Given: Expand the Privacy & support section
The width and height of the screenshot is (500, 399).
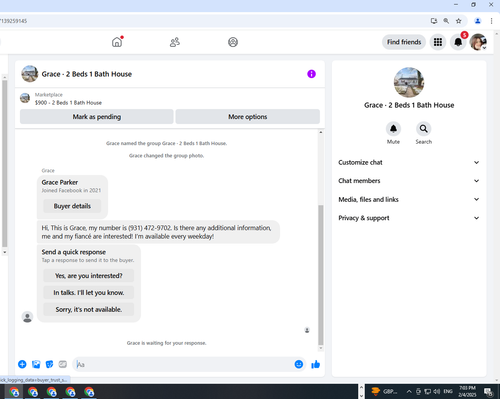Looking at the screenshot, I should pyautogui.click(x=409, y=218).
